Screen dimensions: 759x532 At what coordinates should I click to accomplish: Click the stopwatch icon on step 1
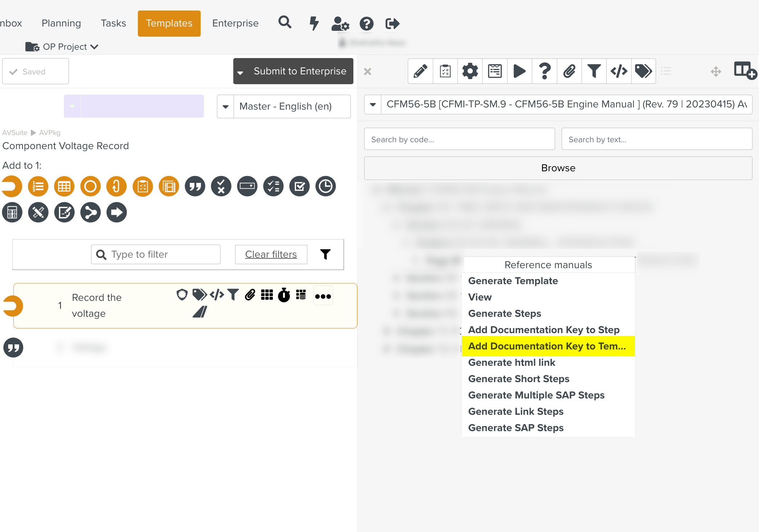click(284, 295)
